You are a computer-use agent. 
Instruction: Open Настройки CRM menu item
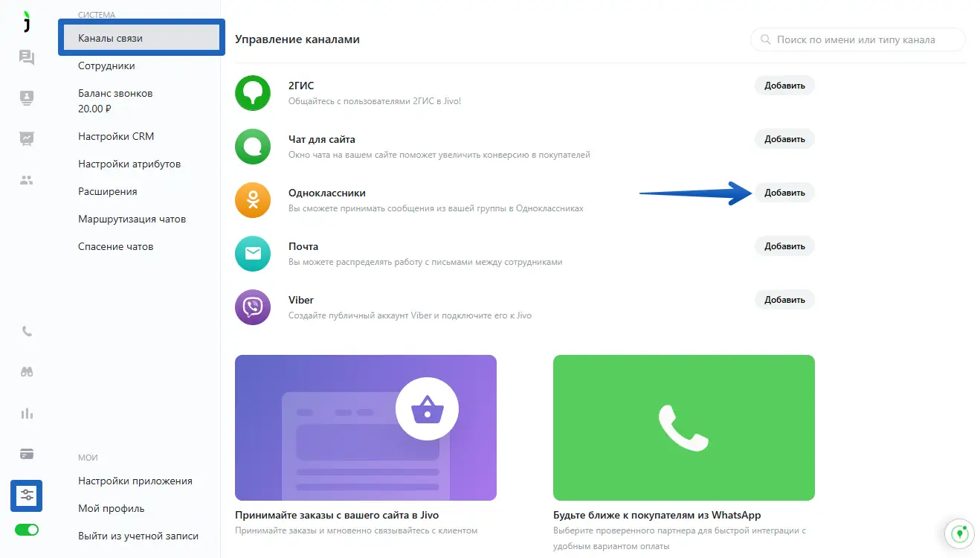116,136
